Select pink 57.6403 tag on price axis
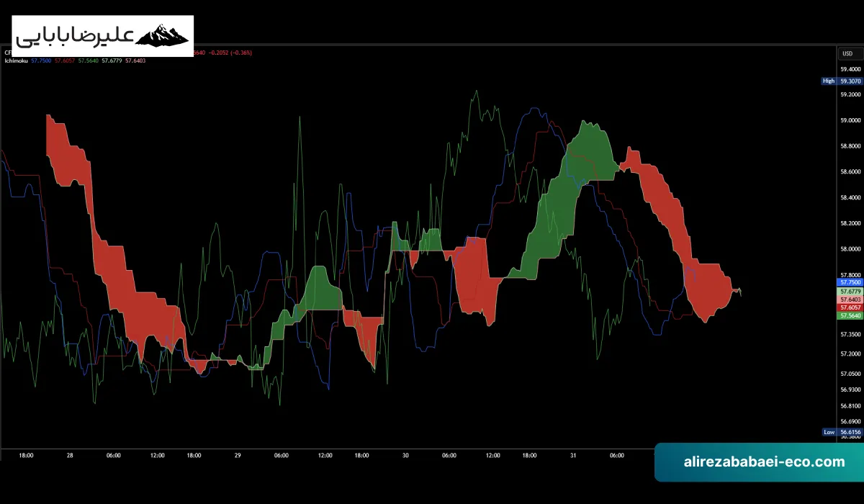 coord(849,300)
